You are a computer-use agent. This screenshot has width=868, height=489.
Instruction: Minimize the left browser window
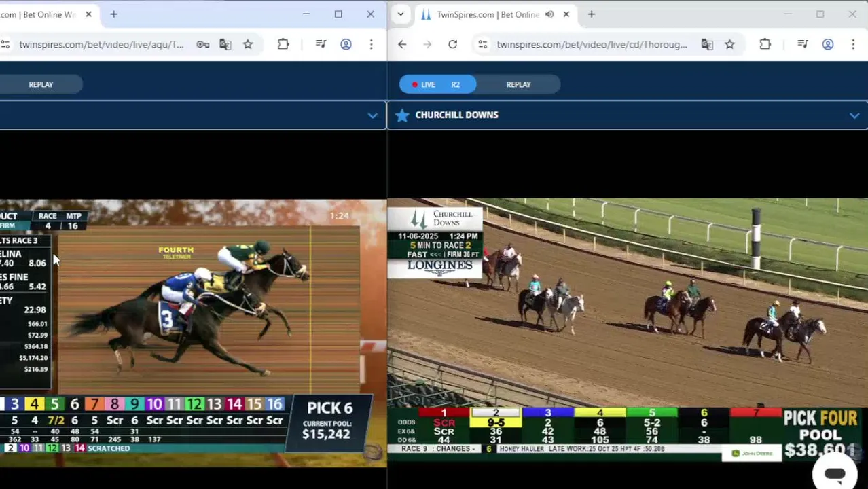306,14
